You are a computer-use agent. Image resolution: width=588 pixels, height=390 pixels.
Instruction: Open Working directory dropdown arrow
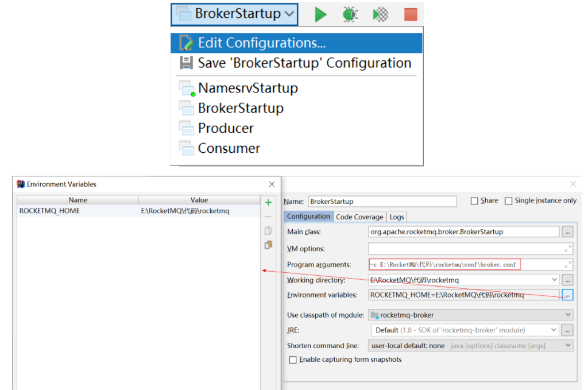(x=554, y=280)
